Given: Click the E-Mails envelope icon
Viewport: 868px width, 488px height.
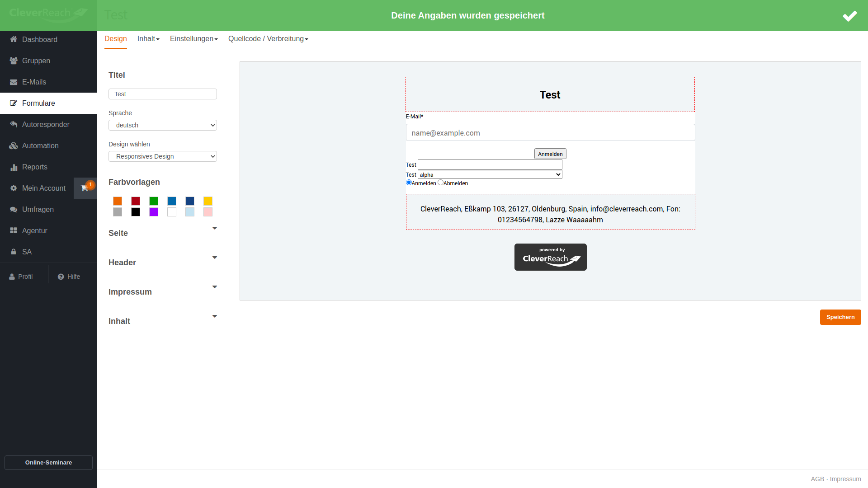Looking at the screenshot, I should [x=14, y=82].
